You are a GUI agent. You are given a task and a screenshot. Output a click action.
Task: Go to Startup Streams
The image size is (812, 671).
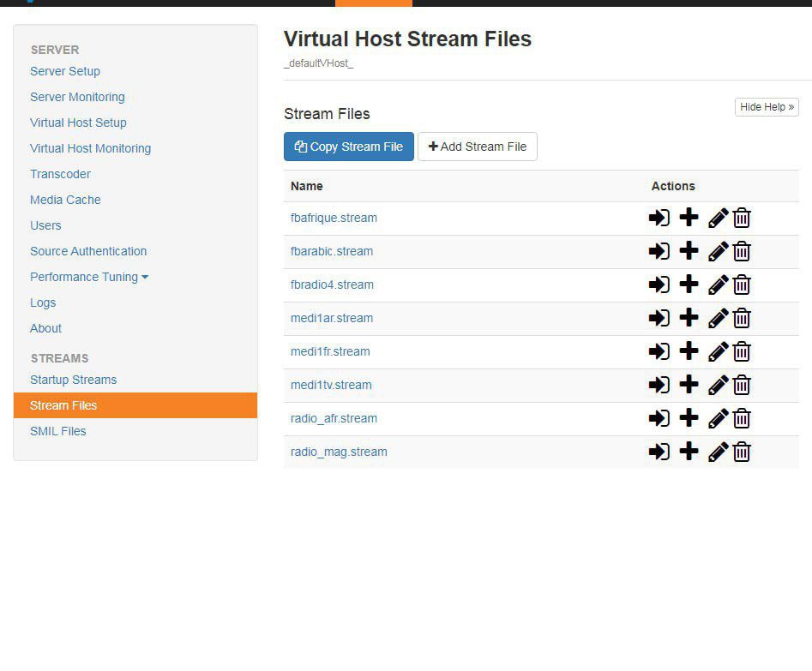[74, 380]
